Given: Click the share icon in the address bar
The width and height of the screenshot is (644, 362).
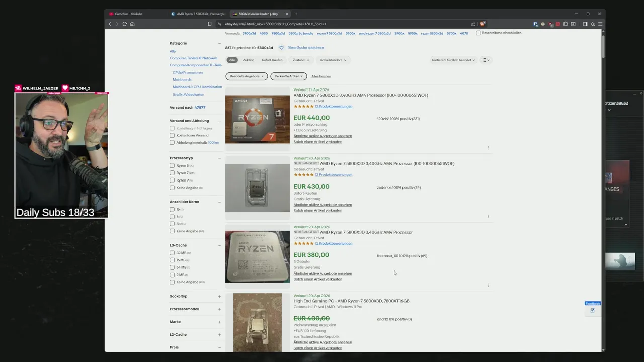Looking at the screenshot, I should pos(473,24).
